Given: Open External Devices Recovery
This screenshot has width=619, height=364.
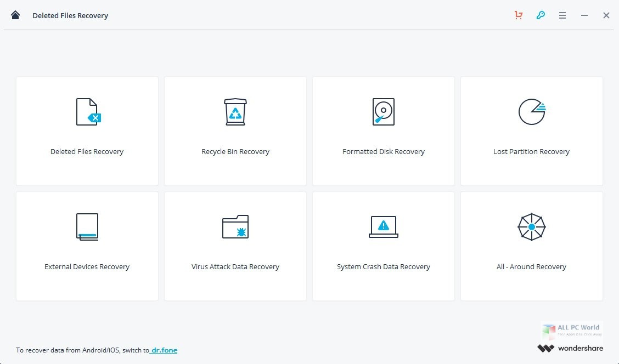Looking at the screenshot, I should click(87, 246).
